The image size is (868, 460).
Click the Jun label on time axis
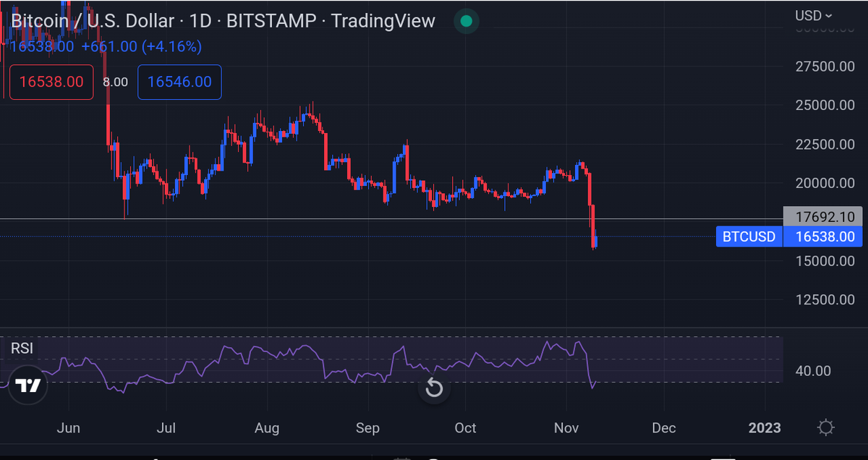[x=68, y=428]
